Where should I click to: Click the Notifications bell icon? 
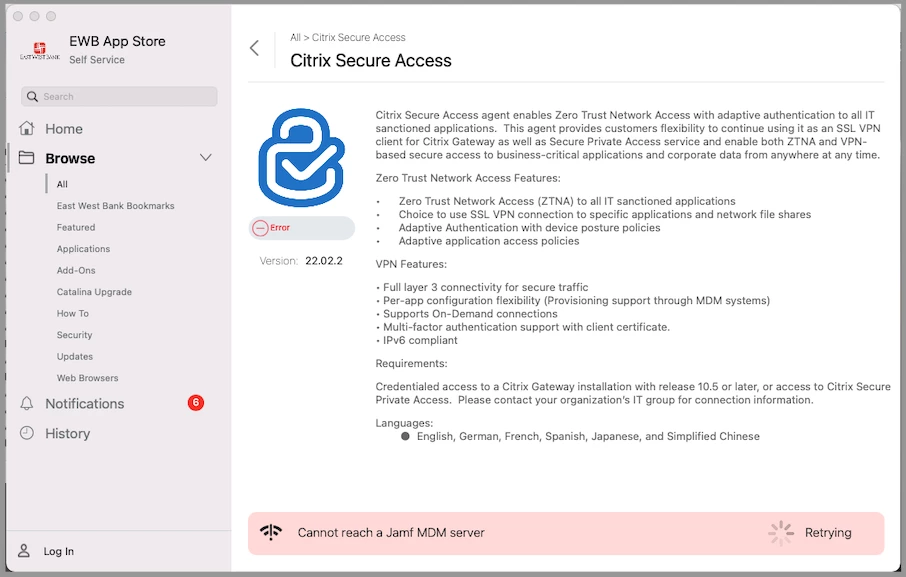click(27, 403)
